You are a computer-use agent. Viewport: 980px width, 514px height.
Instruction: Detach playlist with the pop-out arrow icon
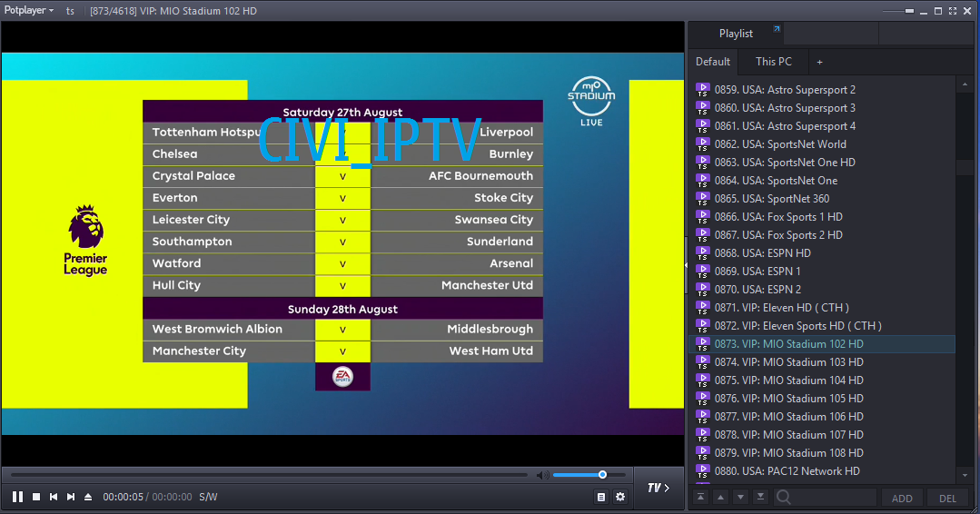(777, 30)
